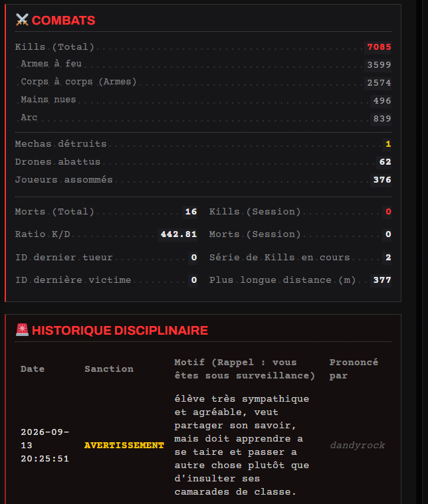Click the Date column header
Screen dimensions: 428x504
tap(33, 369)
